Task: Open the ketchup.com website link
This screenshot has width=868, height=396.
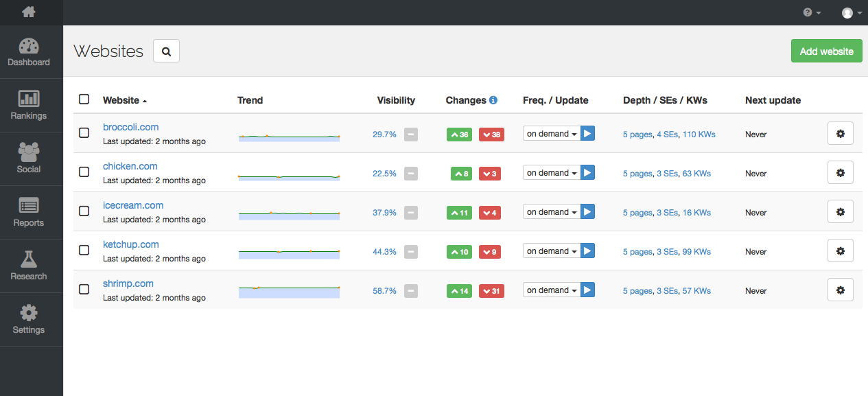Action: point(130,244)
